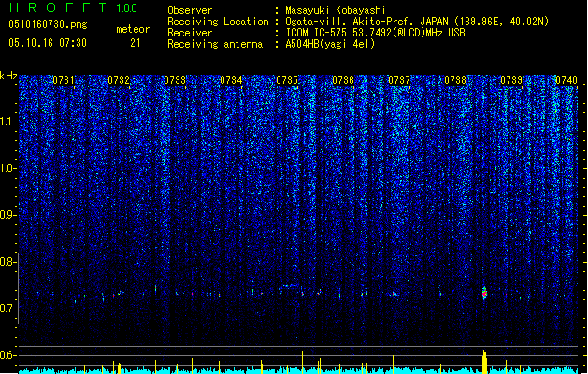Screen dimensions: 588x374
Task: Click the 0739 time marker
Action: (x=511, y=80)
